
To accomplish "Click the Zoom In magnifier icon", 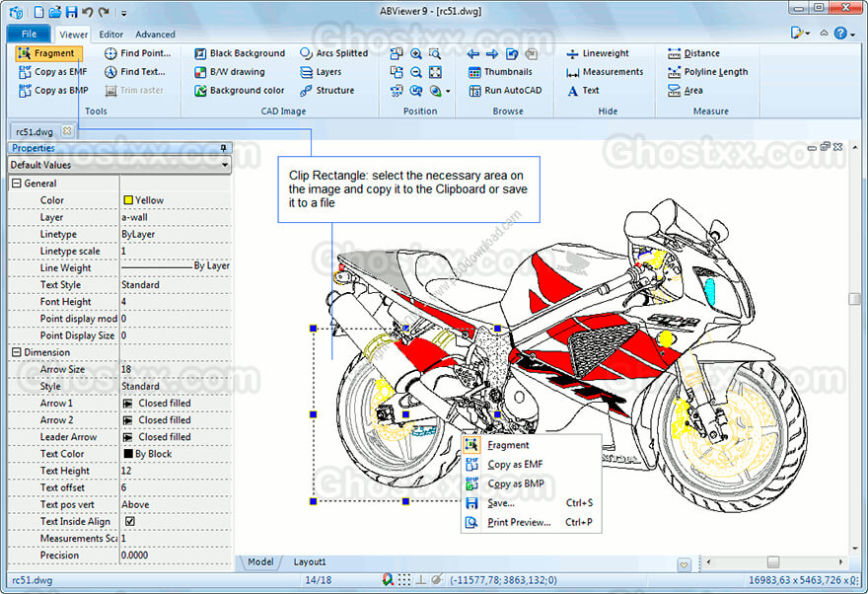I will tap(415, 53).
